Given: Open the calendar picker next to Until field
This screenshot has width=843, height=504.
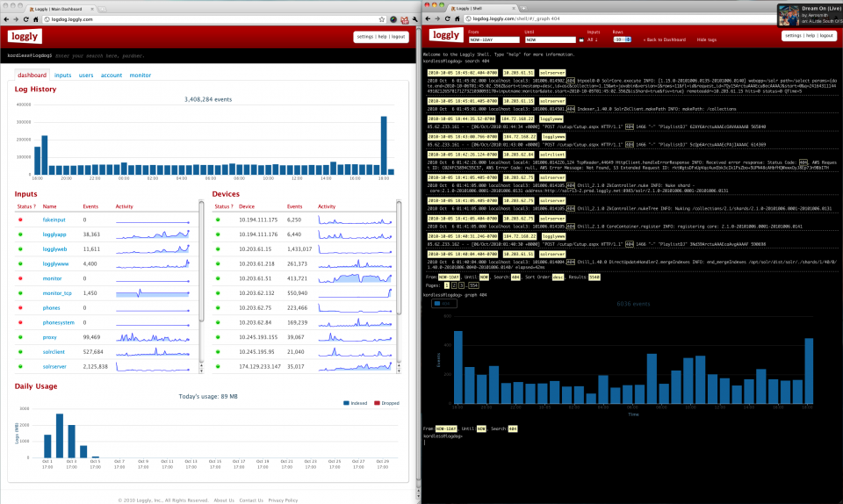Looking at the screenshot, I should click(581, 40).
